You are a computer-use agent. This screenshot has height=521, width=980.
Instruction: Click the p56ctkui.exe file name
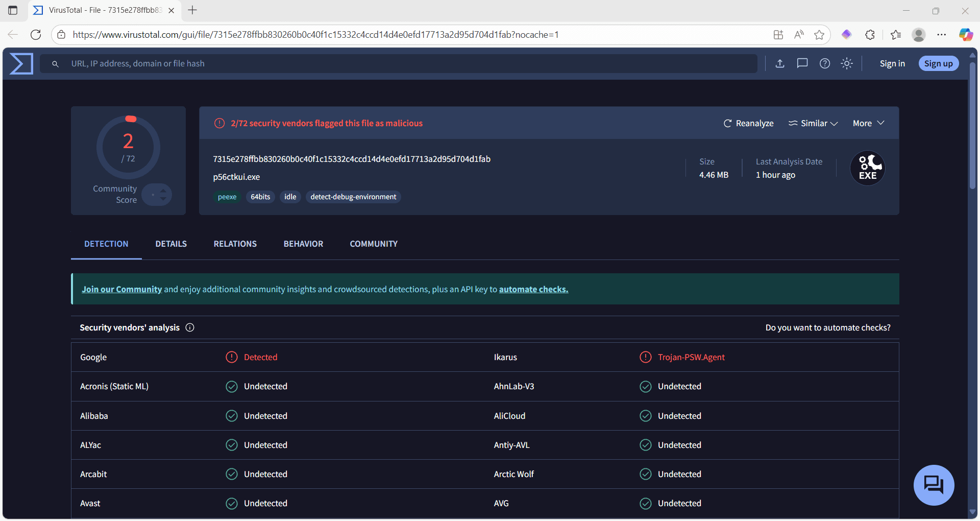tap(236, 177)
